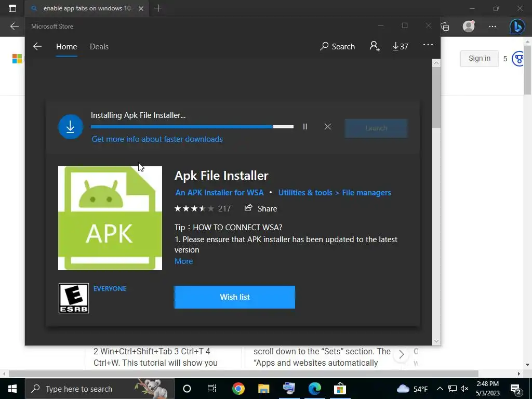
Task: Click Sign in on Edge page
Action: coord(480,58)
